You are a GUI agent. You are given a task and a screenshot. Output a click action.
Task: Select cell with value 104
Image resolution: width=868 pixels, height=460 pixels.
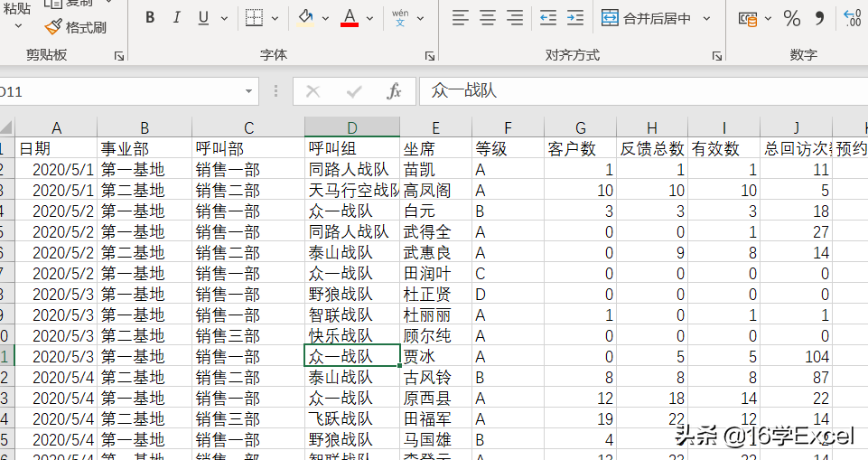point(796,356)
